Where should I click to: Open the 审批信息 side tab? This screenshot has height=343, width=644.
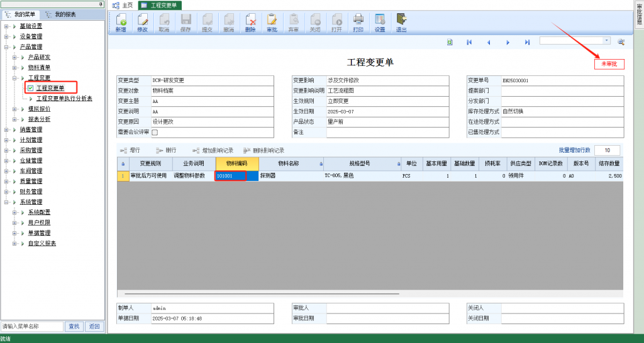tap(639, 14)
